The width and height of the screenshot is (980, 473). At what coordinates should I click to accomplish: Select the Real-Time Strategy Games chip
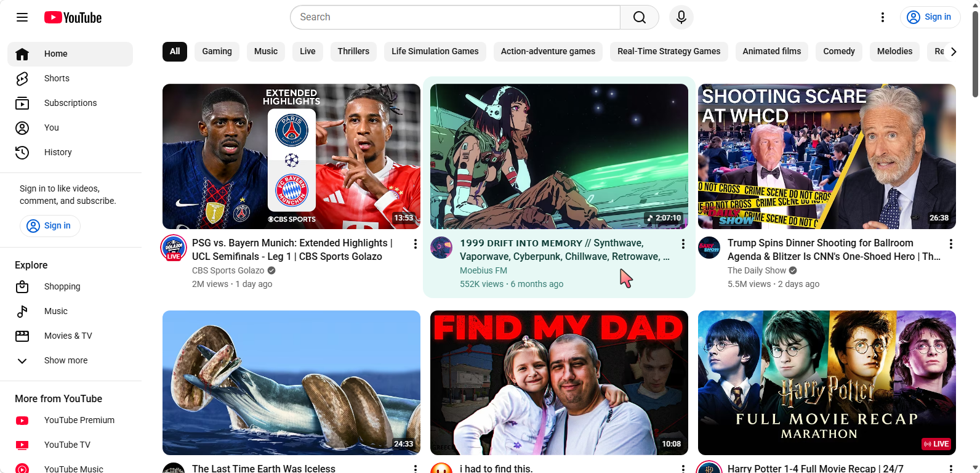coord(669,52)
